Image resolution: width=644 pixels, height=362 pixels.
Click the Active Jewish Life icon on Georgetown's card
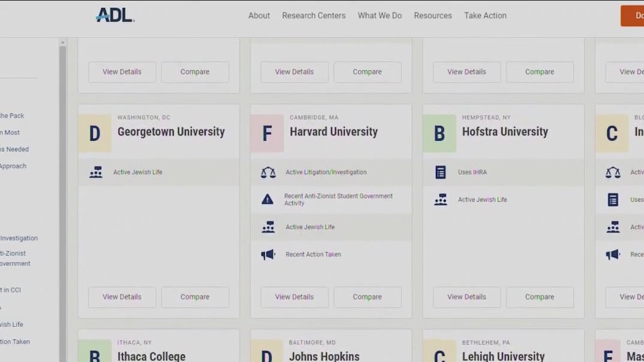[96, 172]
